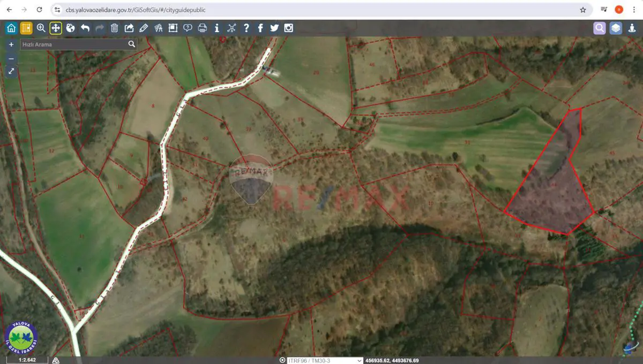
Task: Go to the GIS home view
Action: coord(11,28)
